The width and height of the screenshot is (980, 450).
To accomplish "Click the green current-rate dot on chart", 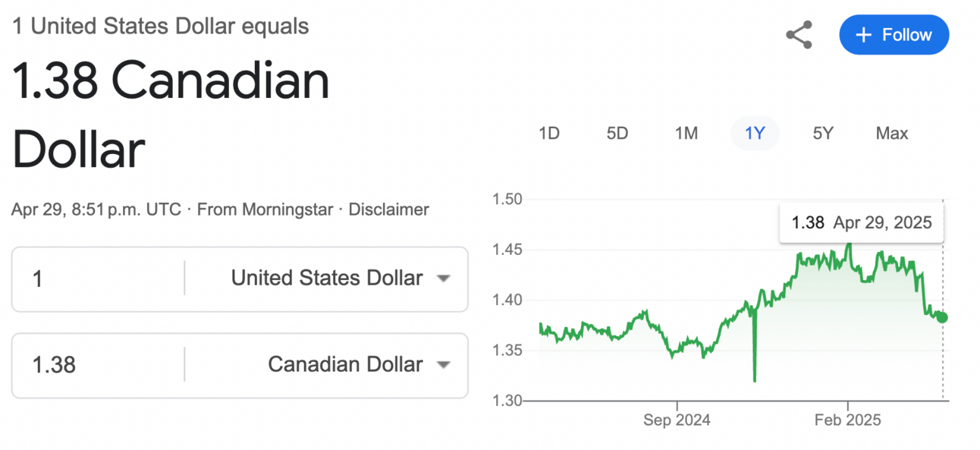I will point(941,317).
